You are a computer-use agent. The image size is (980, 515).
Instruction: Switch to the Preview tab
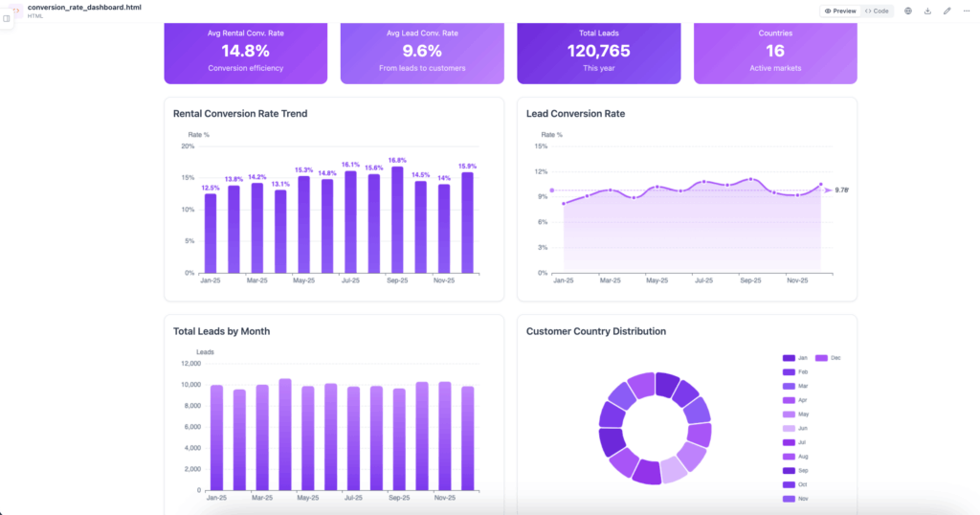[x=840, y=11]
